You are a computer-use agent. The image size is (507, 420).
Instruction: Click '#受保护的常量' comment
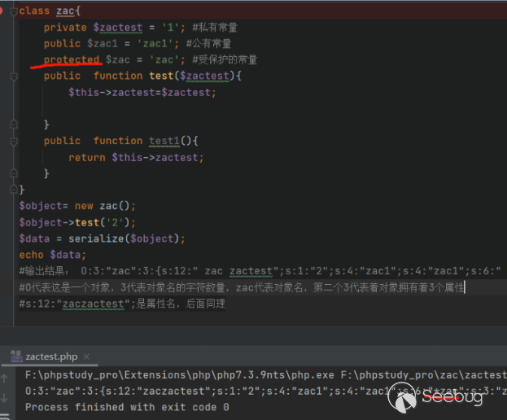pyautogui.click(x=225, y=59)
